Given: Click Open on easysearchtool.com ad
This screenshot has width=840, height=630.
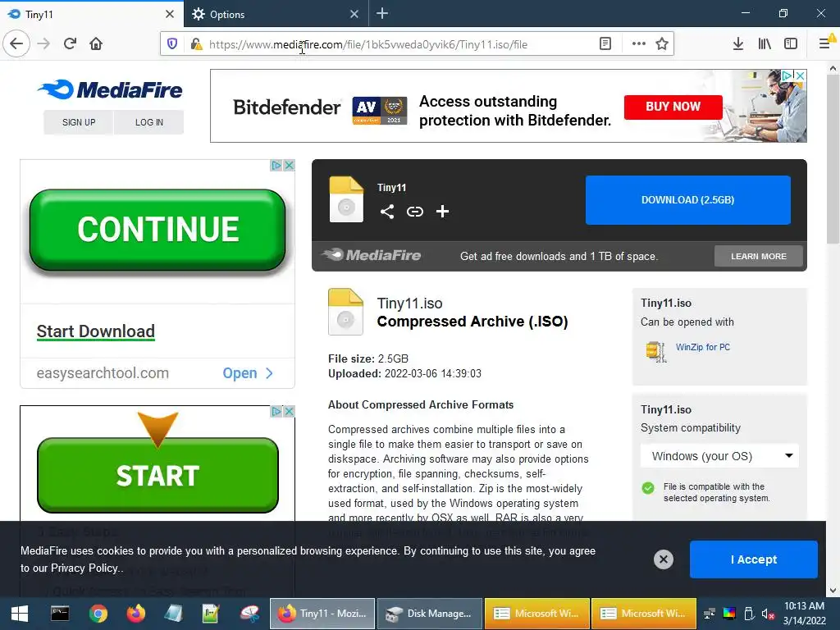Looking at the screenshot, I should [x=248, y=373].
